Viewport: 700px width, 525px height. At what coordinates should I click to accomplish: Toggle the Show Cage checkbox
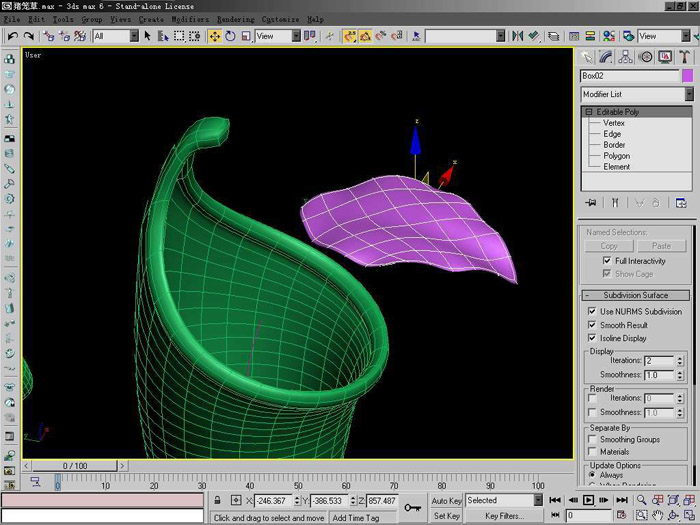click(x=607, y=273)
